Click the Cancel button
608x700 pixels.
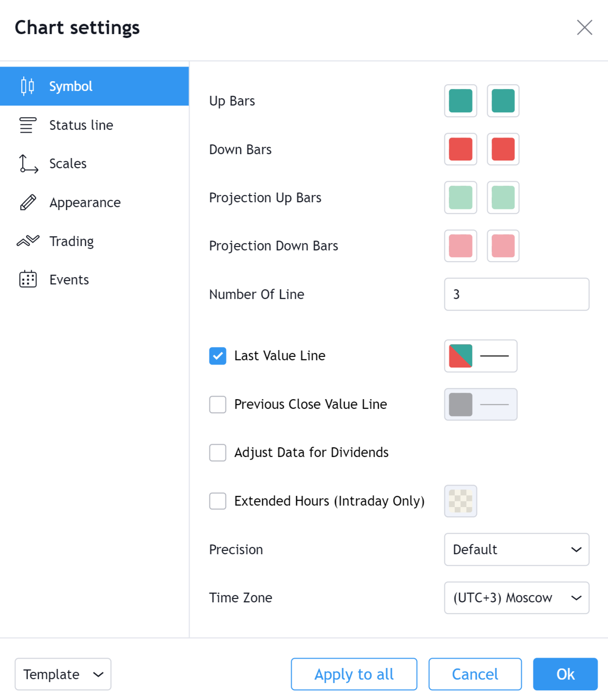(475, 674)
